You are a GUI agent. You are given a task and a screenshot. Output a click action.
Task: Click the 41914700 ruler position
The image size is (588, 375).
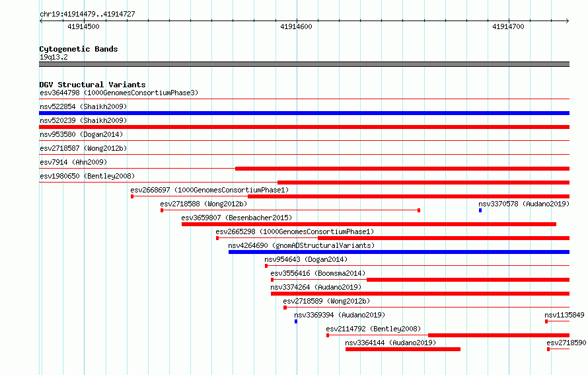[509, 26]
